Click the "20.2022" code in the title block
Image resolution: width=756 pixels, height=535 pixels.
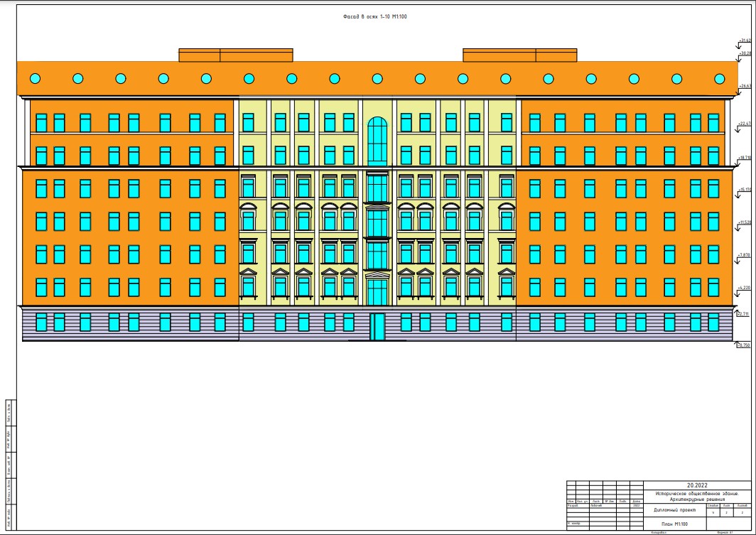(697, 485)
